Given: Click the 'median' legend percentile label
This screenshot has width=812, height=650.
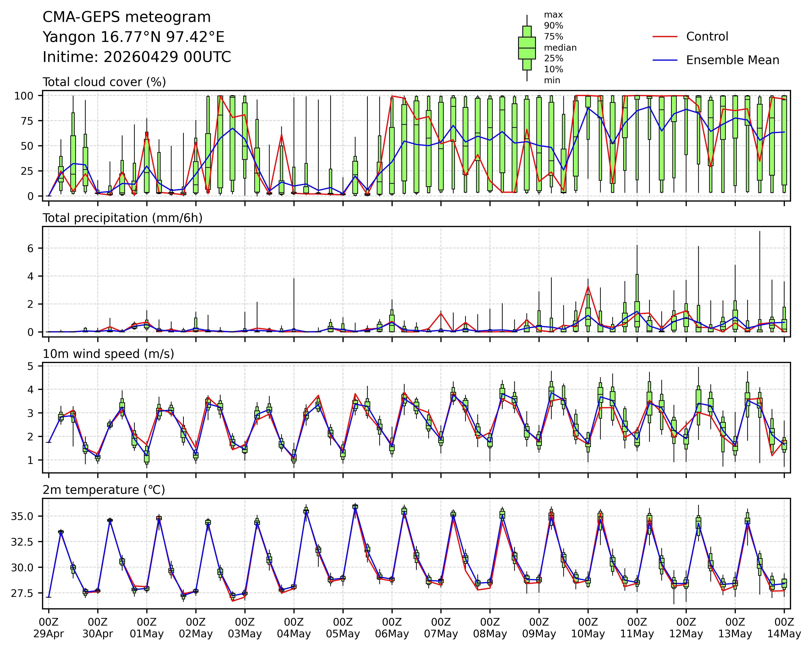Looking at the screenshot, I should [x=560, y=48].
